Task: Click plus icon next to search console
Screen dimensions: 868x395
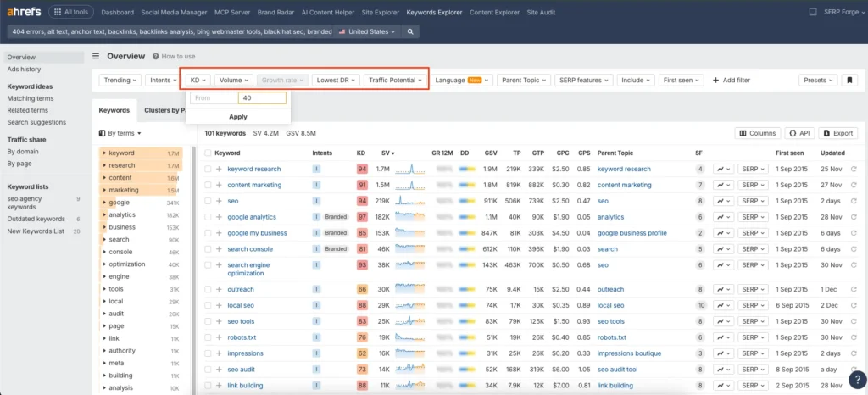Action: click(x=219, y=249)
